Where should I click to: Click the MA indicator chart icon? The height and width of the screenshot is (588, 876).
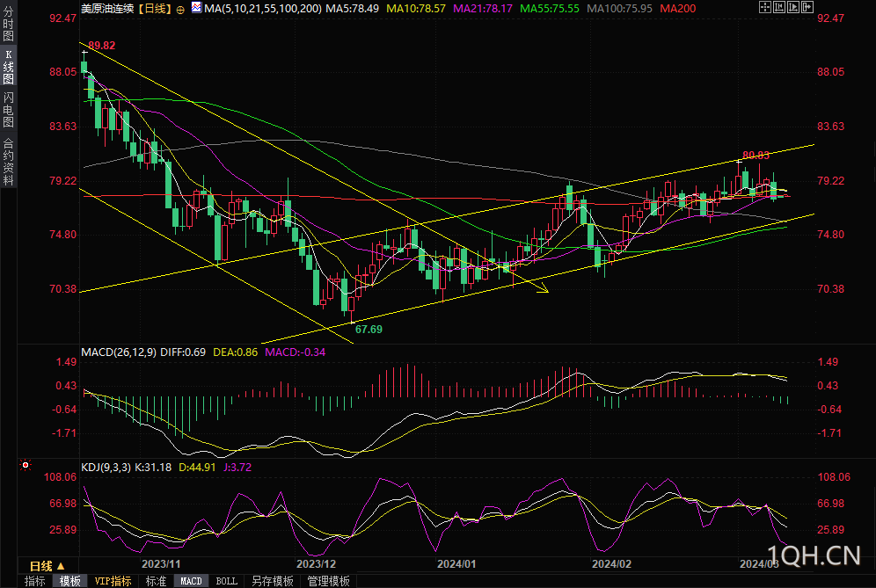196,7
